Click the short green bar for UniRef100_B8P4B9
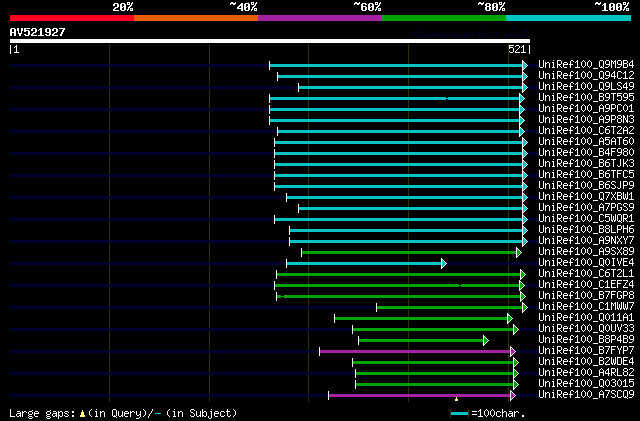The image size is (640, 421). (x=423, y=341)
